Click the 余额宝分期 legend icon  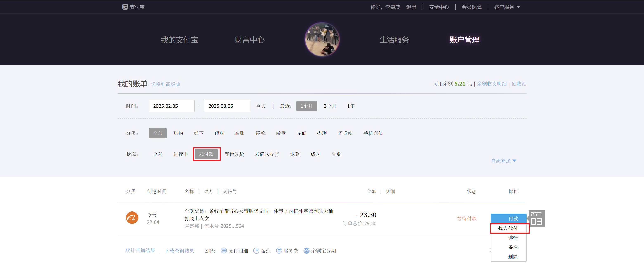[306, 251]
